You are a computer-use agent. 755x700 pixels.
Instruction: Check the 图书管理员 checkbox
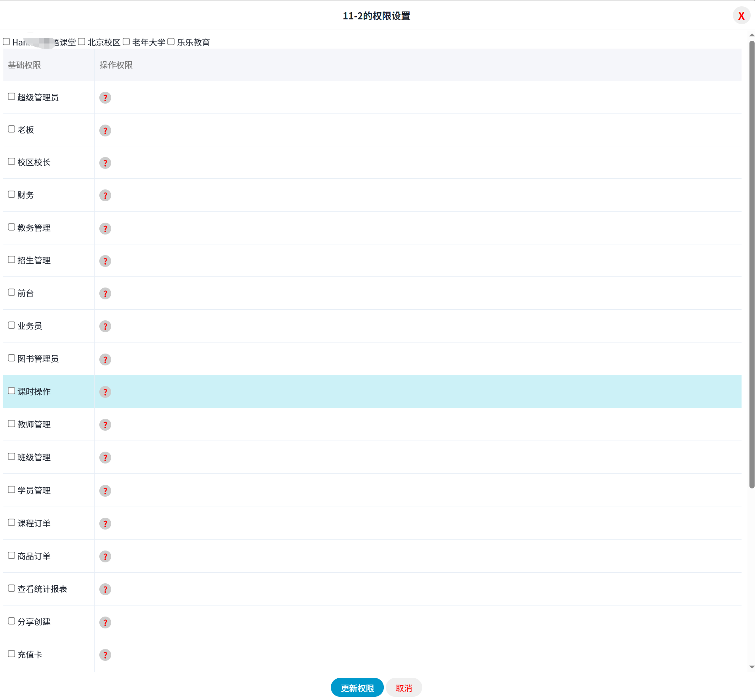pyautogui.click(x=11, y=358)
